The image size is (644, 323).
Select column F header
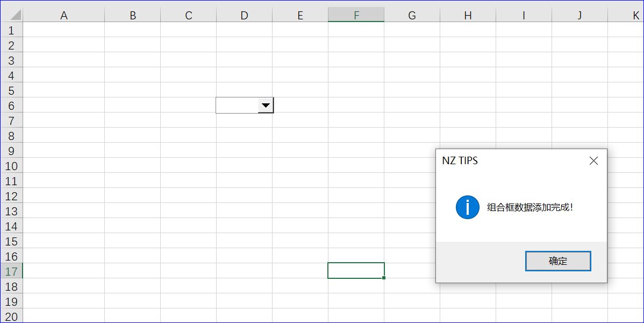pyautogui.click(x=356, y=16)
